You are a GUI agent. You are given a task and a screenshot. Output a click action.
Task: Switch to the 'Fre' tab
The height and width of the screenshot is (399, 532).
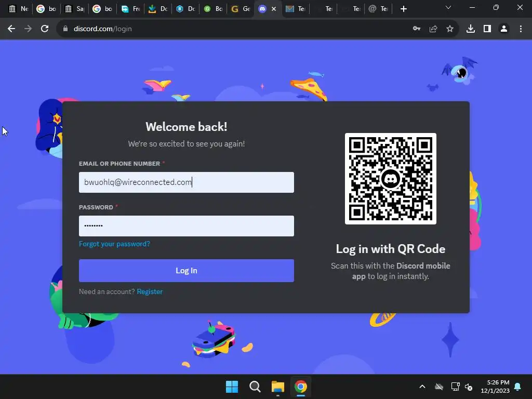pyautogui.click(x=130, y=9)
